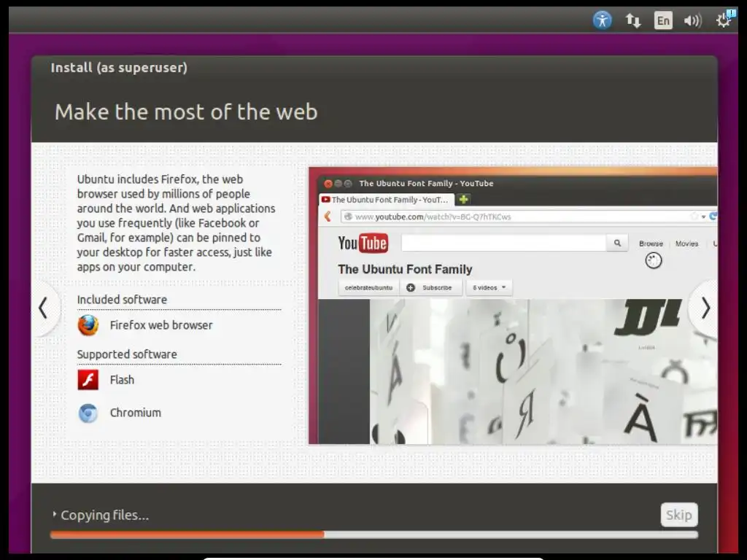Open the En keyboard layout indicator
This screenshot has height=560, width=747.
663,20
